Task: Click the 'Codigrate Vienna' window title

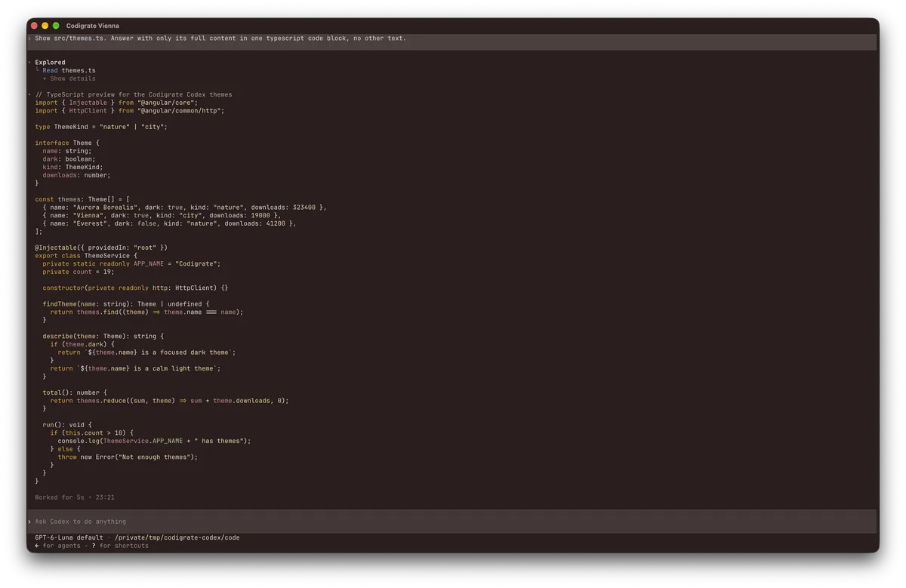Action: tap(93, 26)
